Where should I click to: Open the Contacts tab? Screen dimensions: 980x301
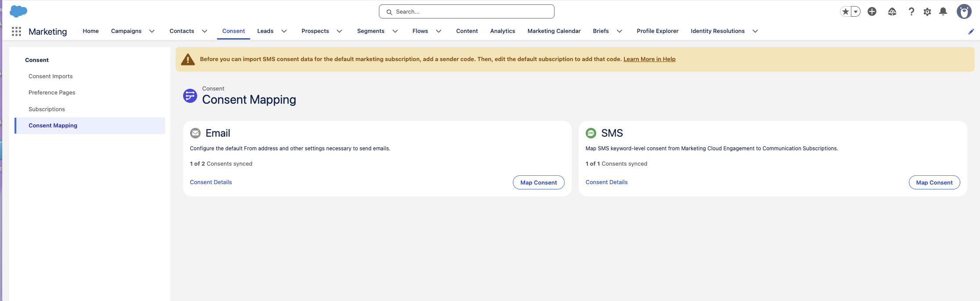click(182, 31)
